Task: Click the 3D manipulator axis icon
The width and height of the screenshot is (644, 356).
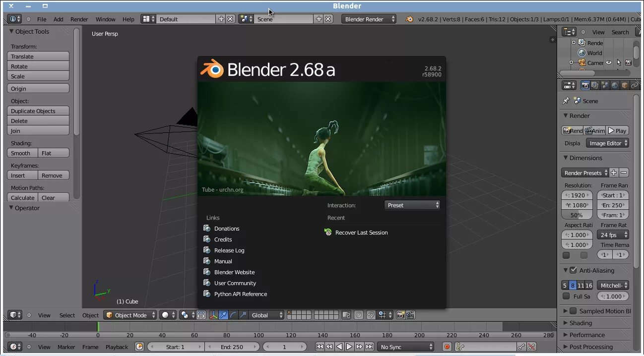Action: 213,315
